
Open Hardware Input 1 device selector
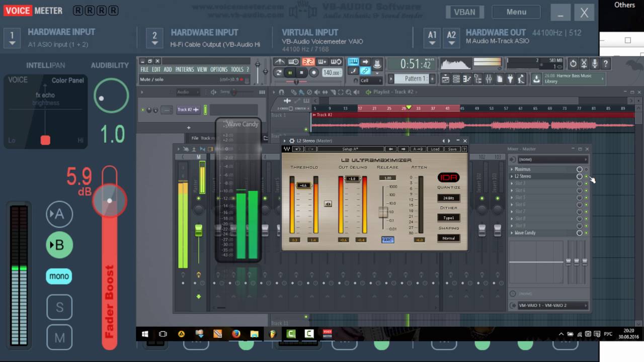[x=13, y=38]
